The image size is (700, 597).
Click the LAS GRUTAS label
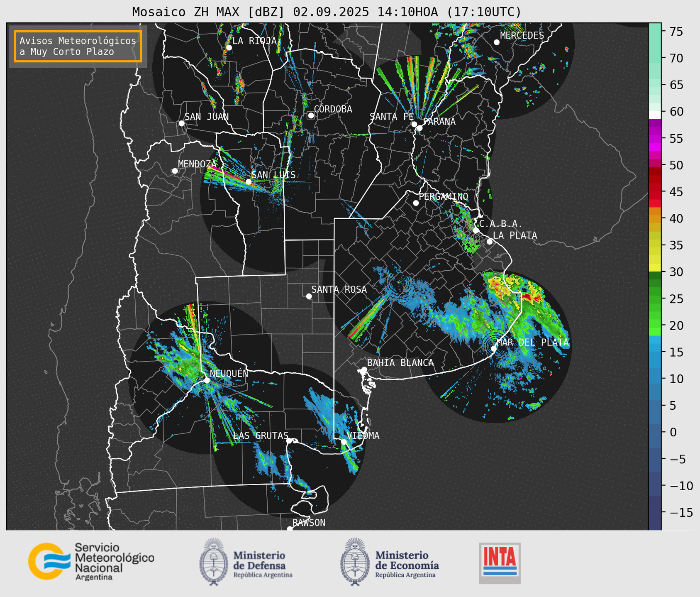click(x=261, y=436)
